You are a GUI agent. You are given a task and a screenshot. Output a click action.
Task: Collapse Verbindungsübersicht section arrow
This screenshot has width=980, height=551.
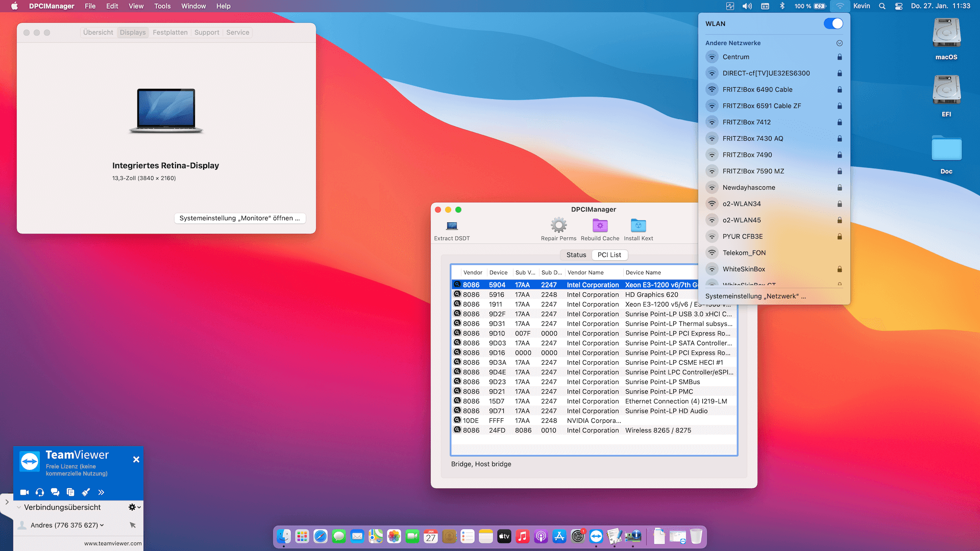coord(19,508)
